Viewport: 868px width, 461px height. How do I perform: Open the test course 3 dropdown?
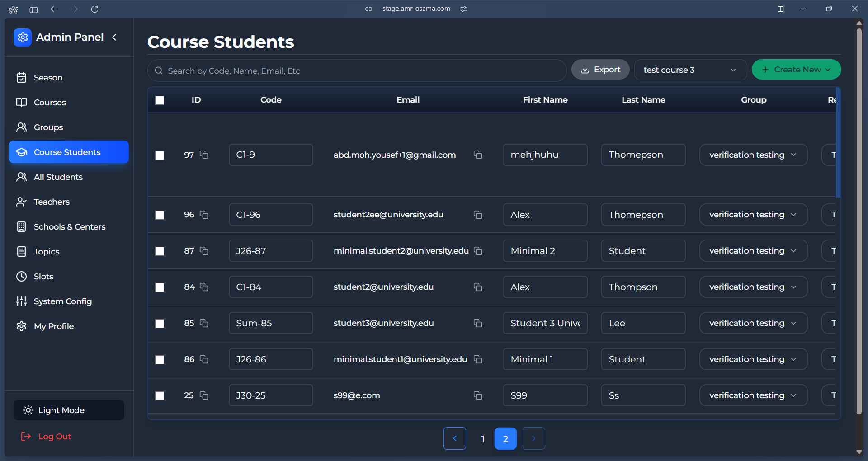[690, 70]
